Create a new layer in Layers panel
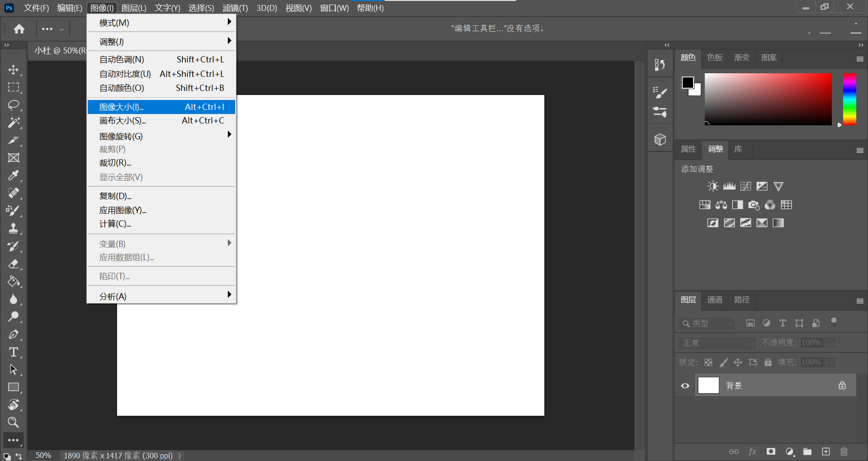Viewport: 868px width, 461px height. pos(826,451)
